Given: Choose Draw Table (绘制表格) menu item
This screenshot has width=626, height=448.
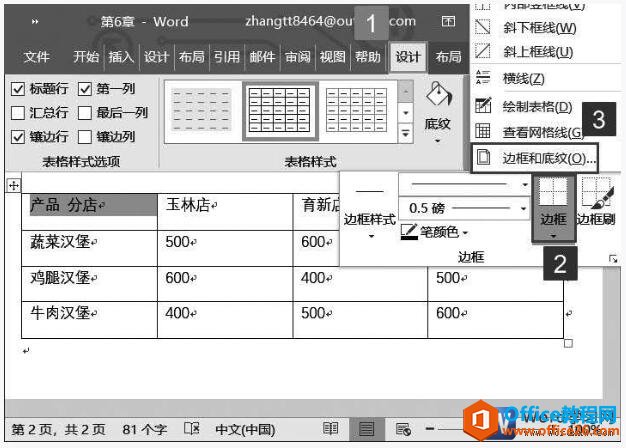Looking at the screenshot, I should [x=536, y=106].
